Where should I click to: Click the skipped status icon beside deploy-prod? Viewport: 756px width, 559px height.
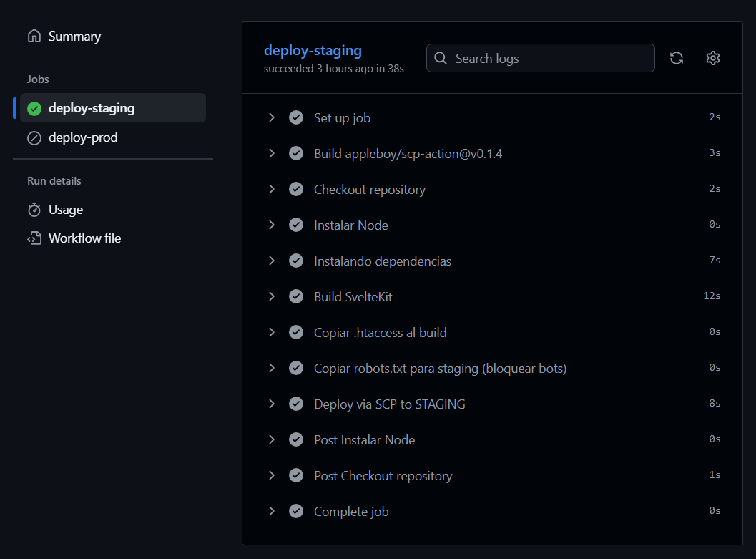pos(33,137)
